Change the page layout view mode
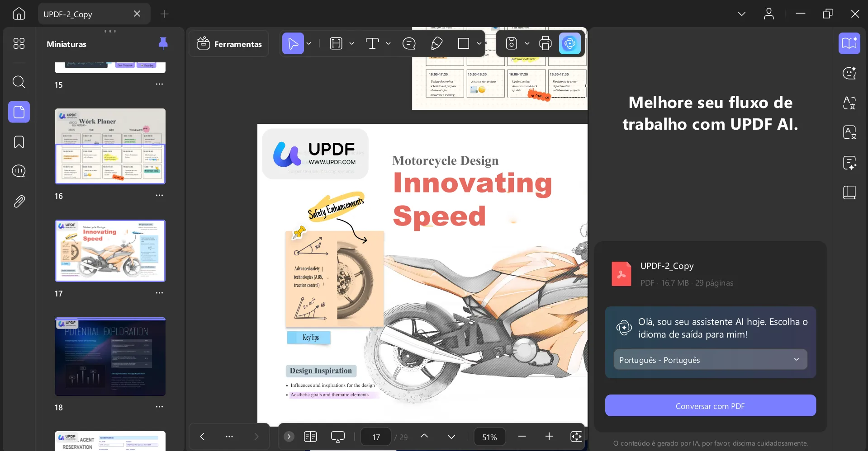 (310, 437)
